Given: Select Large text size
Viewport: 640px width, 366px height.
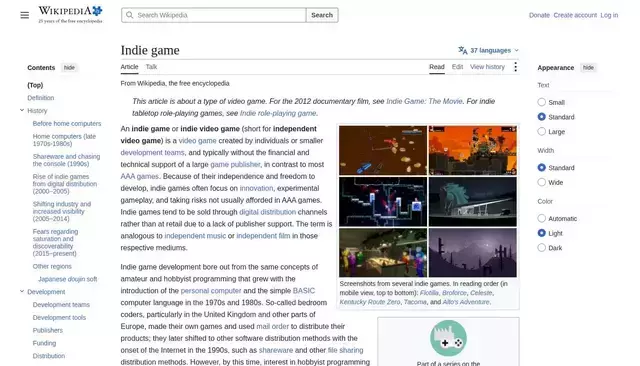Looking at the screenshot, I should [541, 131].
